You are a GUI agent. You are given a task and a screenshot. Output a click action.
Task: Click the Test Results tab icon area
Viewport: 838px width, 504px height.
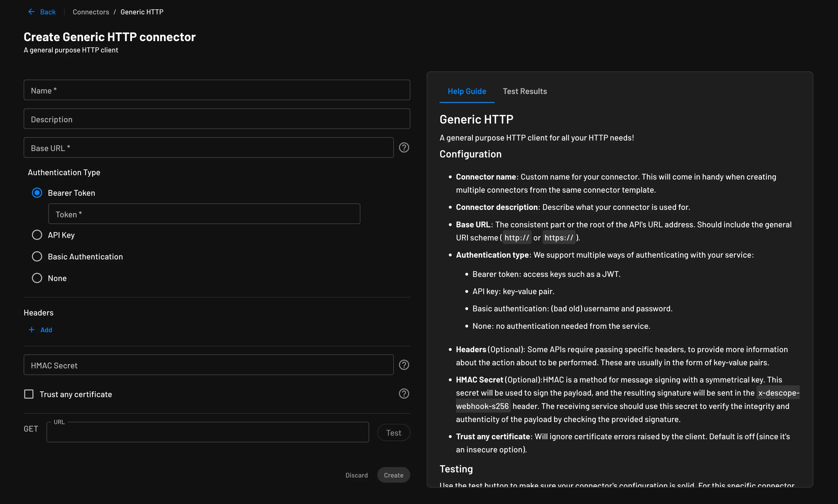pyautogui.click(x=525, y=91)
